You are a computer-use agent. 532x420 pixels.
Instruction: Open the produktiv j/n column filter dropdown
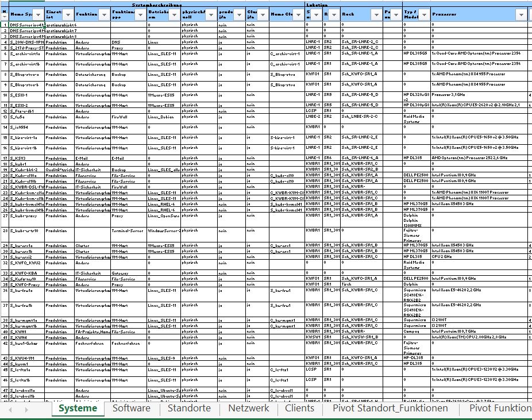click(239, 14)
